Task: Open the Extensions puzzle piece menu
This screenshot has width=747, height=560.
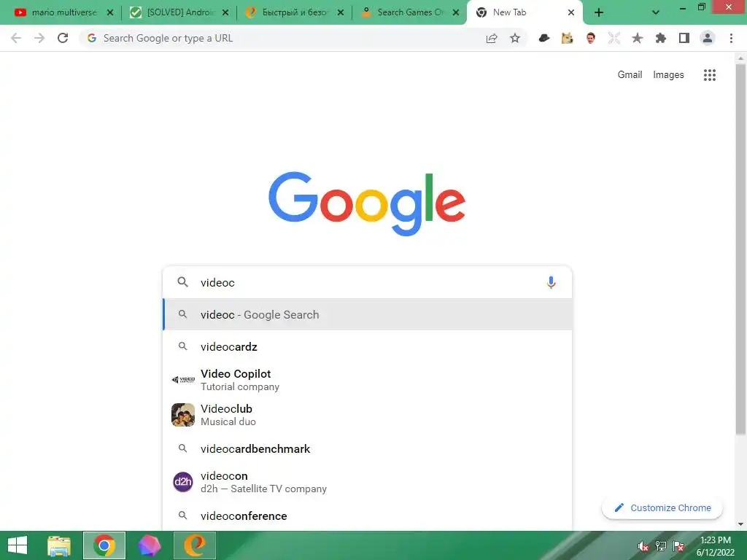Action: [x=661, y=38]
